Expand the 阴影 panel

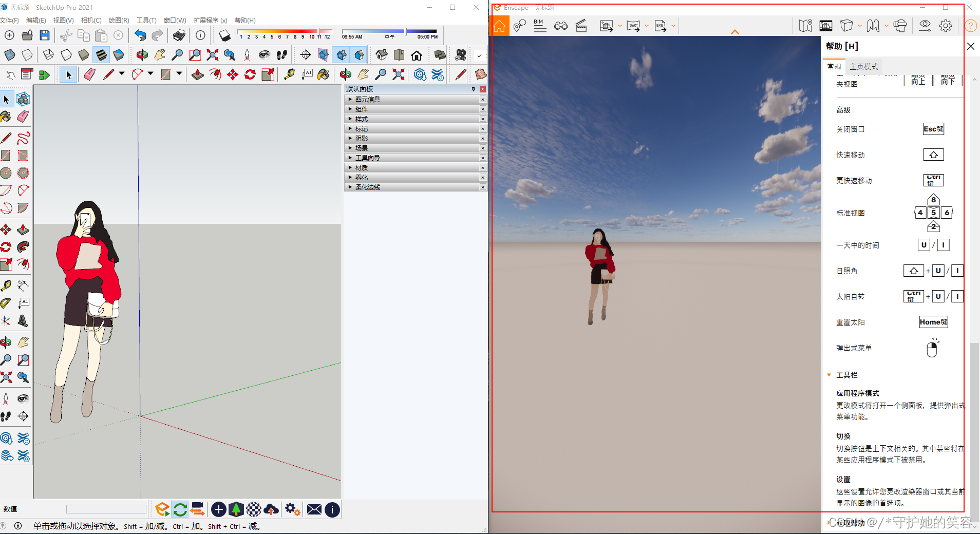pos(415,138)
